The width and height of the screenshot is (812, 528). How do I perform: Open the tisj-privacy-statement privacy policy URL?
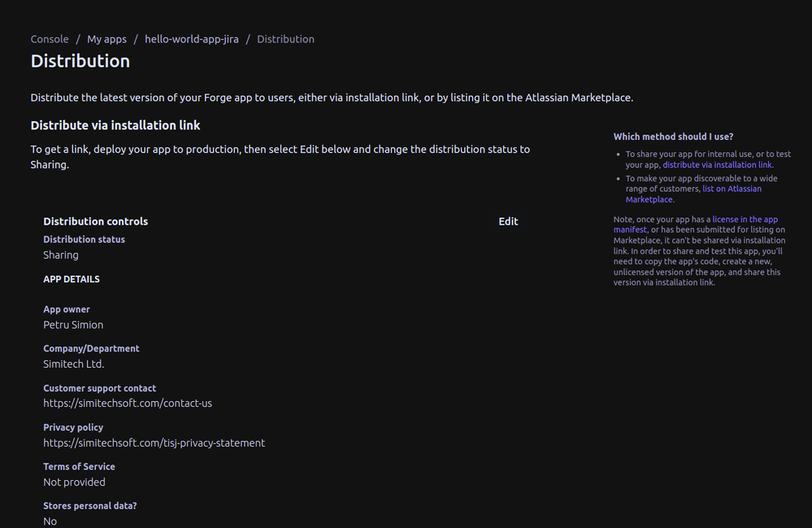154,443
